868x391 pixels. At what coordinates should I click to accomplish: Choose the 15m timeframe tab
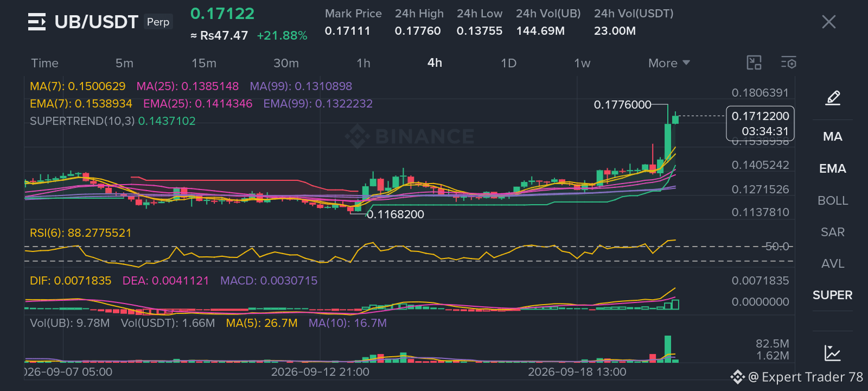(204, 63)
